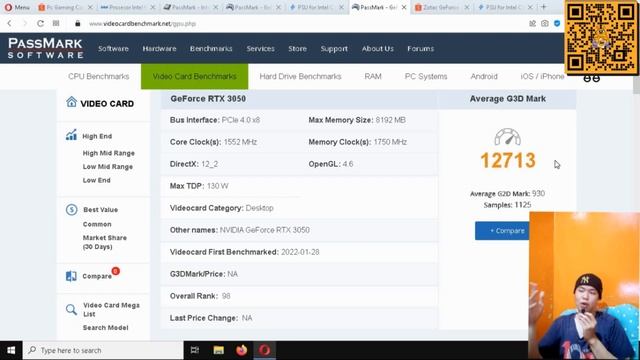The image size is (640, 360).
Task: Select the Video Card Benchmarks tab
Action: pos(194,76)
